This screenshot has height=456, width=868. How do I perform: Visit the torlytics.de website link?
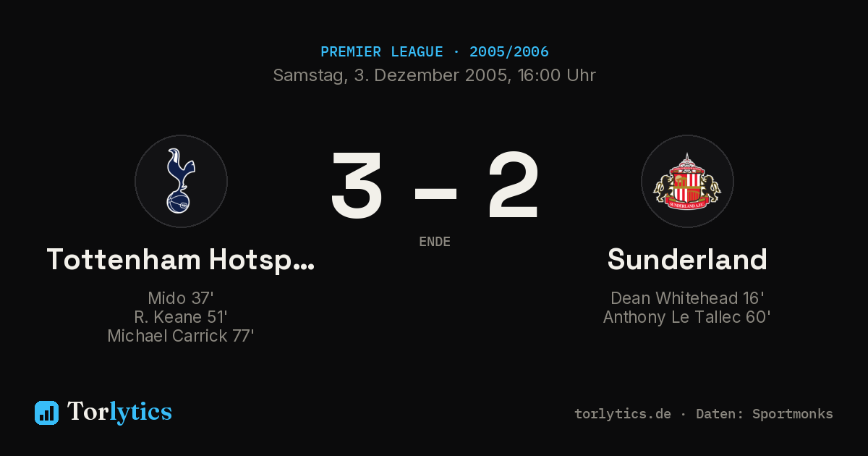click(x=623, y=414)
